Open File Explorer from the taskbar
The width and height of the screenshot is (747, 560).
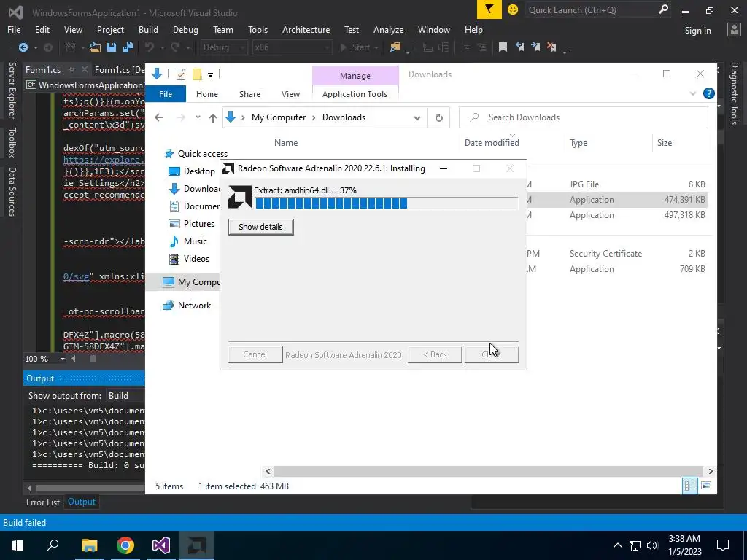point(89,545)
